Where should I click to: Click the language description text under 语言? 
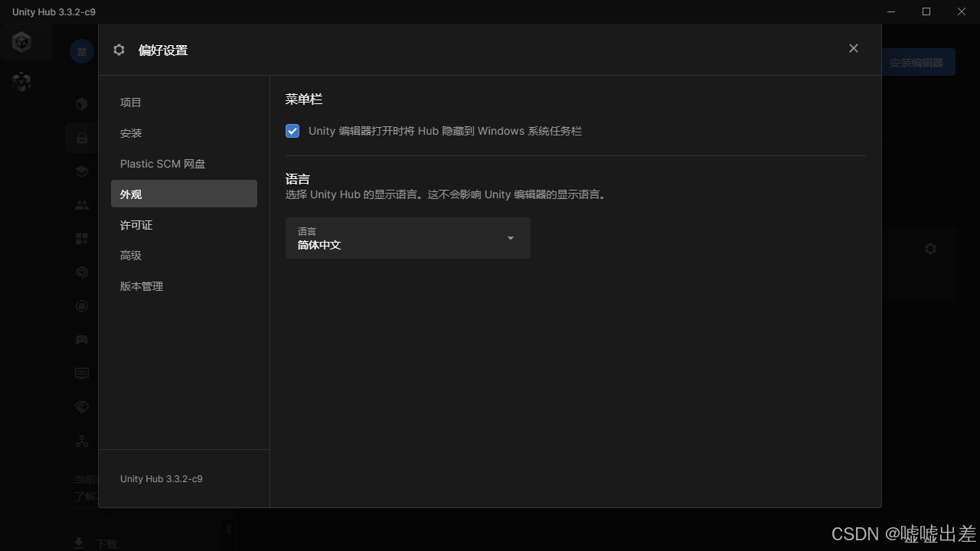(447, 195)
